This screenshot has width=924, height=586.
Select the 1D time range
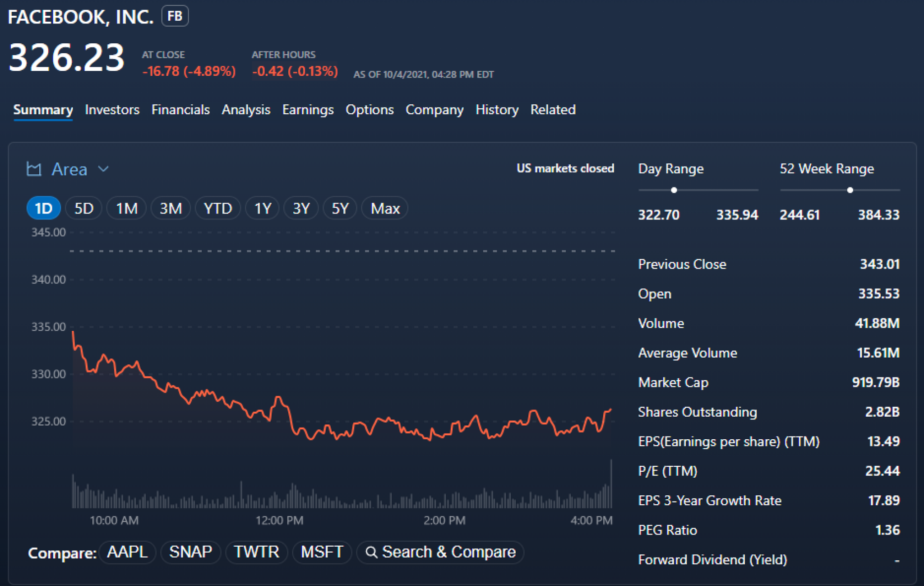tap(43, 209)
